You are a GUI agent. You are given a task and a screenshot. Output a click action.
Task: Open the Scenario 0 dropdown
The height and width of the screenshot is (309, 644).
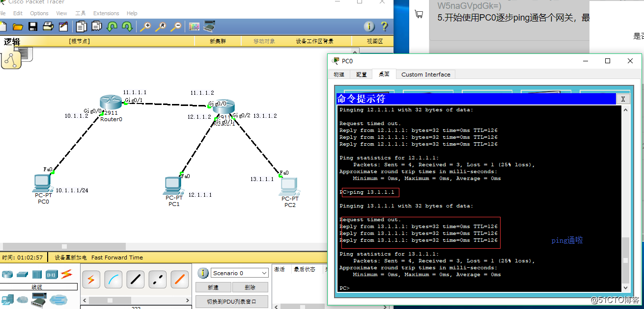240,273
